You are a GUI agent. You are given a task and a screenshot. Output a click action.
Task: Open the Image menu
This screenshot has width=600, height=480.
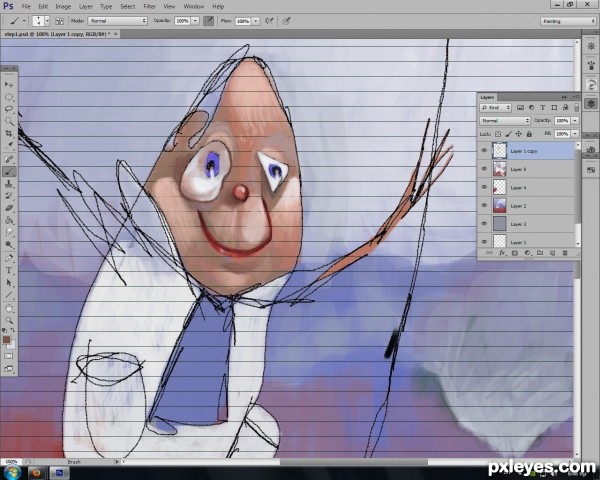tap(63, 7)
